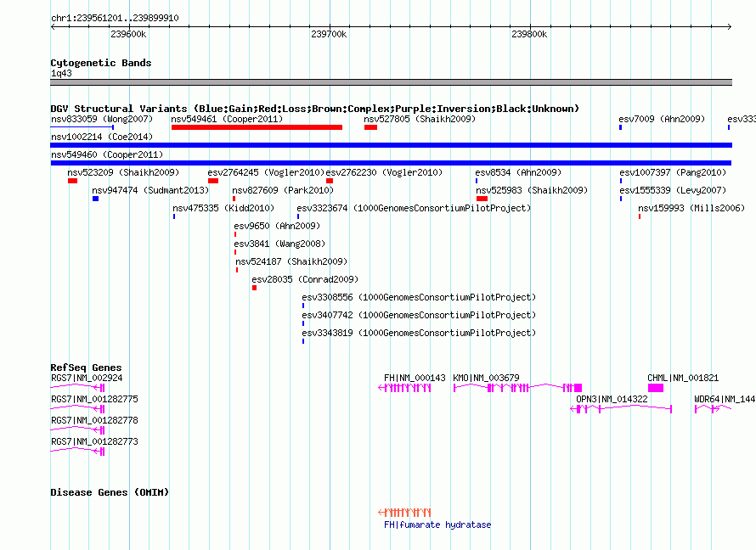Click the blue nsv947474 gain block
Image resolution: width=756 pixels, height=550 pixels.
95,199
